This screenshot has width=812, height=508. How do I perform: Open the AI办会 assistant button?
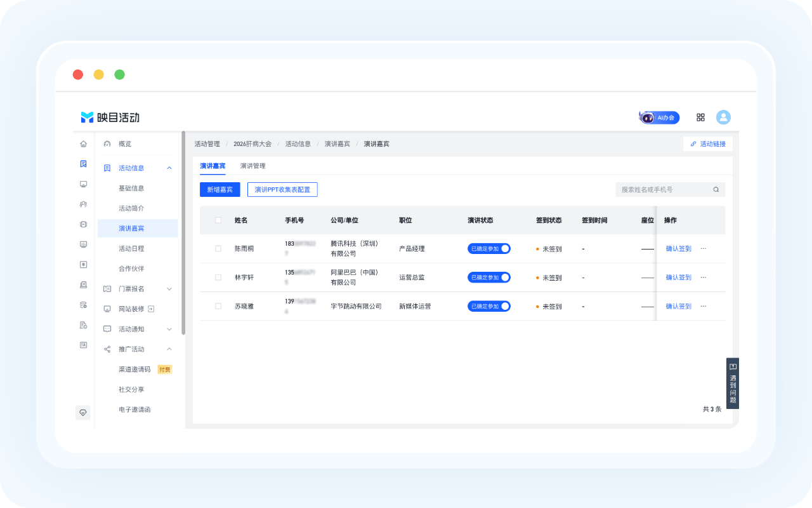tap(659, 117)
